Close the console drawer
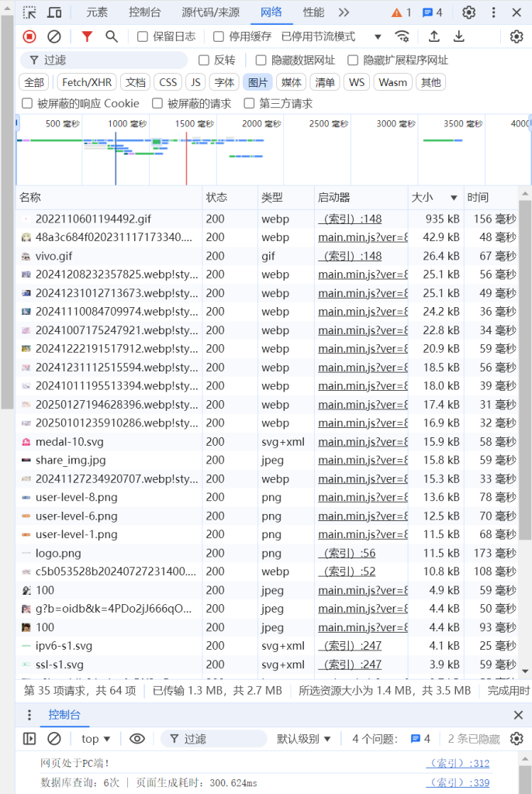The height and width of the screenshot is (794, 532). (518, 715)
